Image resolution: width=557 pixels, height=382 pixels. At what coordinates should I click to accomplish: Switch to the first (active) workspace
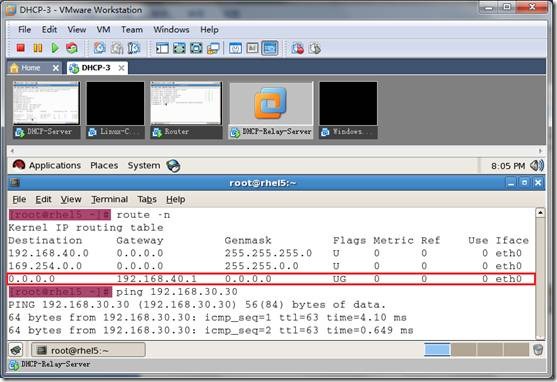pyautogui.click(x=437, y=350)
